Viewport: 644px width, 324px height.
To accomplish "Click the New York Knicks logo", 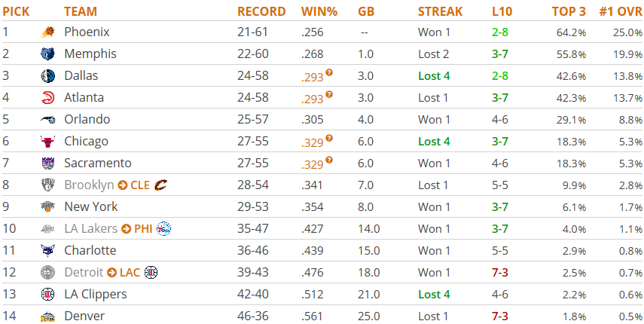I will pos(47,206).
